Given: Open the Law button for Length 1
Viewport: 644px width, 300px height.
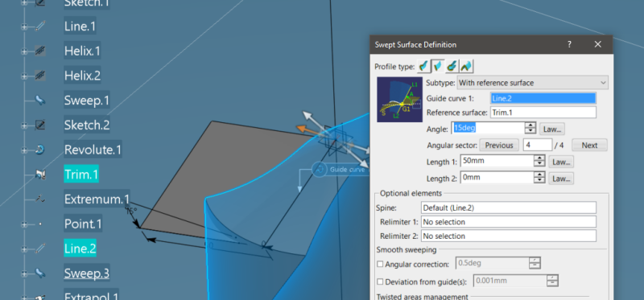Looking at the screenshot, I should coord(561,162).
